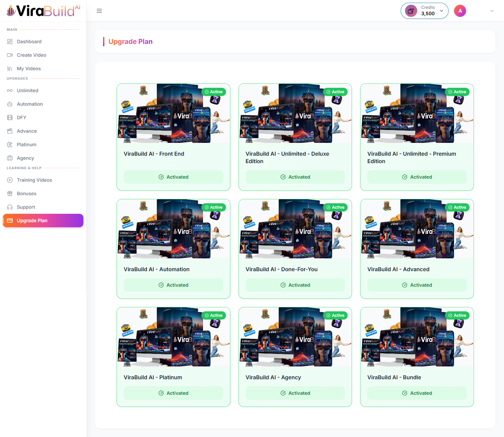Click the hamburger menu icon in header
This screenshot has height=437, width=504.
(x=99, y=11)
